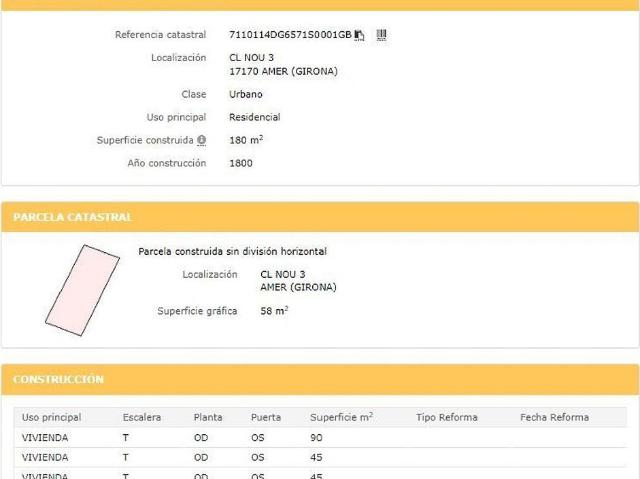Select 'AMER (GIRONA)' in parcel section
640x479 pixels.
click(298, 287)
